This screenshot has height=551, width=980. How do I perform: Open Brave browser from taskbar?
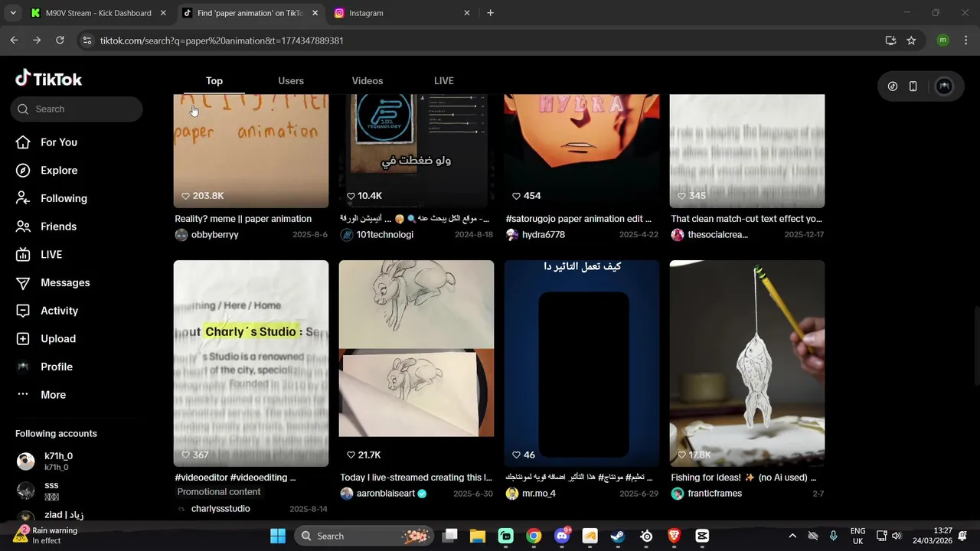coord(674,536)
